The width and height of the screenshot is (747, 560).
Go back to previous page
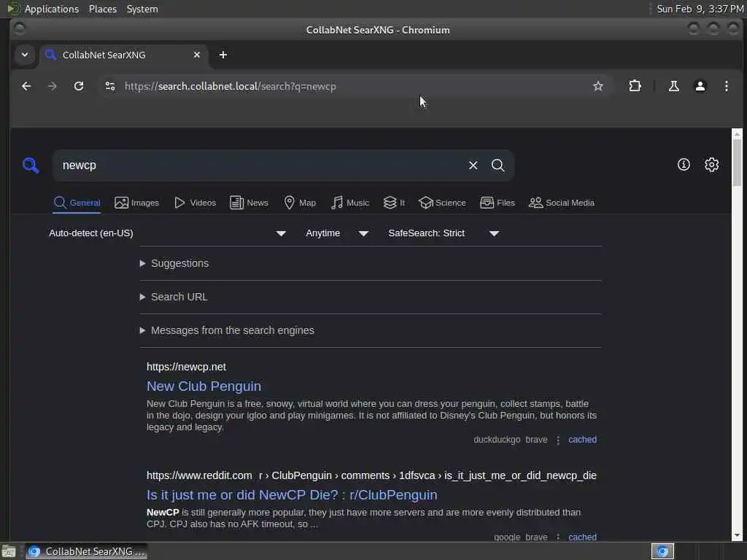point(26,86)
